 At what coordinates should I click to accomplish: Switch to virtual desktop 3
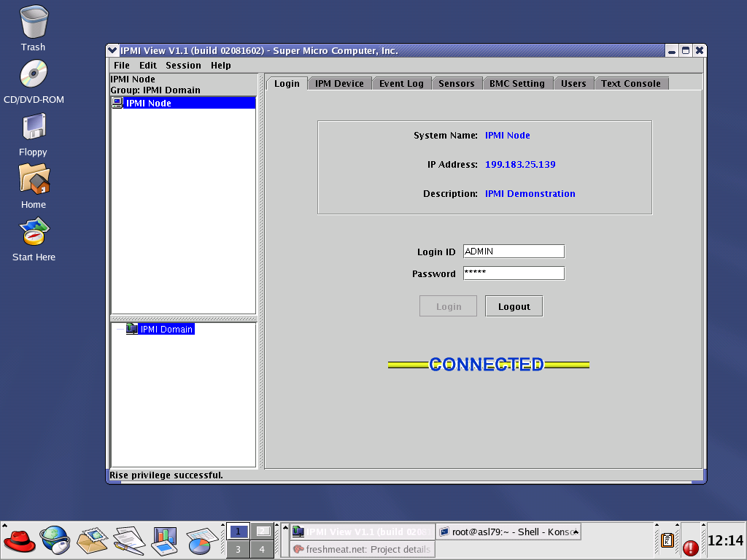coord(238,549)
